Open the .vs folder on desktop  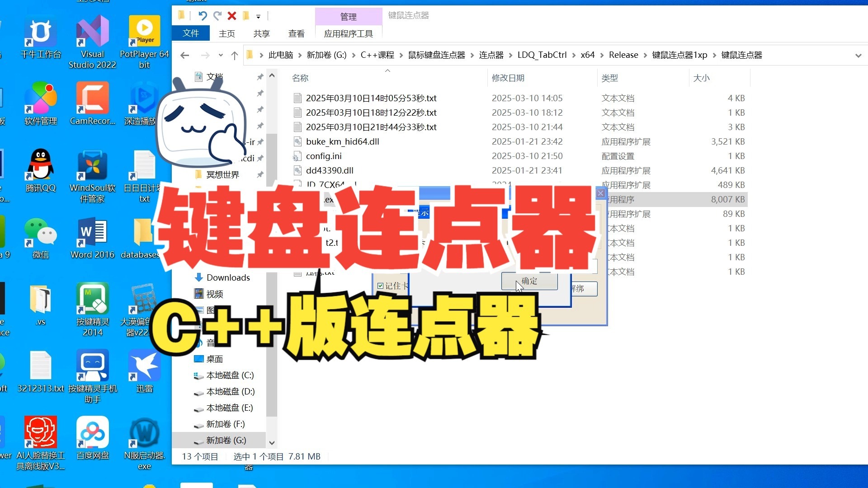(41, 304)
